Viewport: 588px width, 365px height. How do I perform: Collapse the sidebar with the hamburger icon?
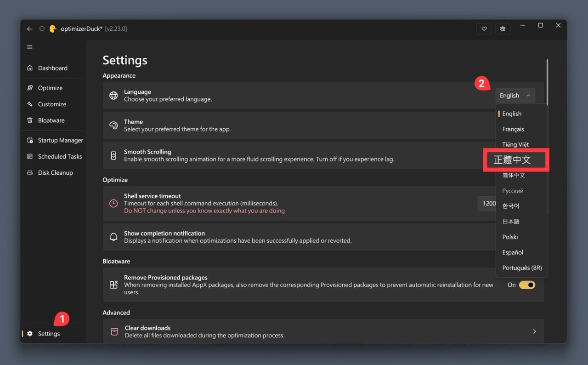[x=30, y=47]
